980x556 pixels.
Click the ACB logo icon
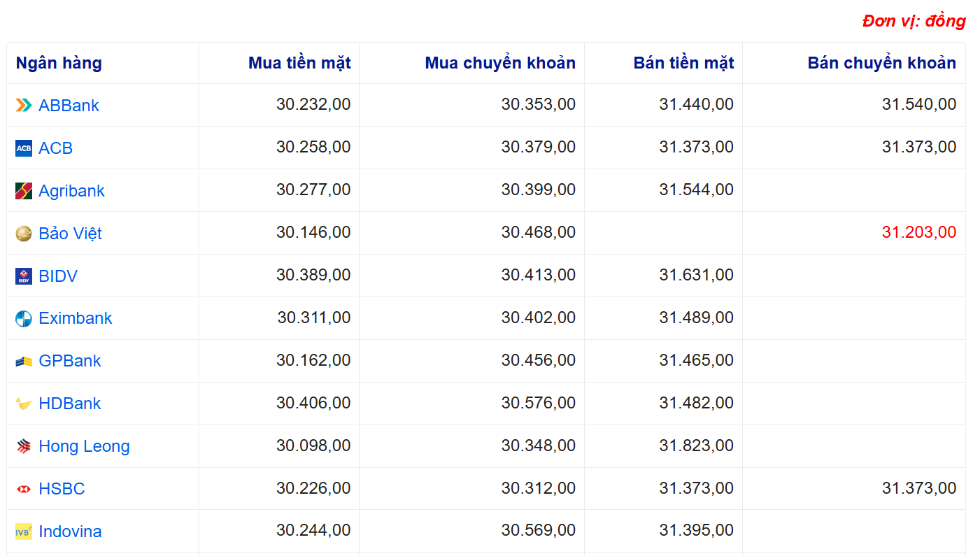[24, 148]
